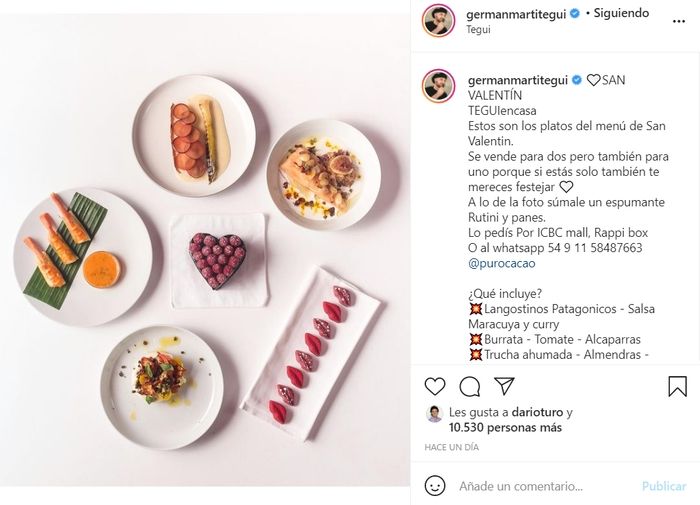Image resolution: width=700 pixels, height=505 pixels.
Task: Click darioturo's small avatar near likes
Action: (434, 414)
